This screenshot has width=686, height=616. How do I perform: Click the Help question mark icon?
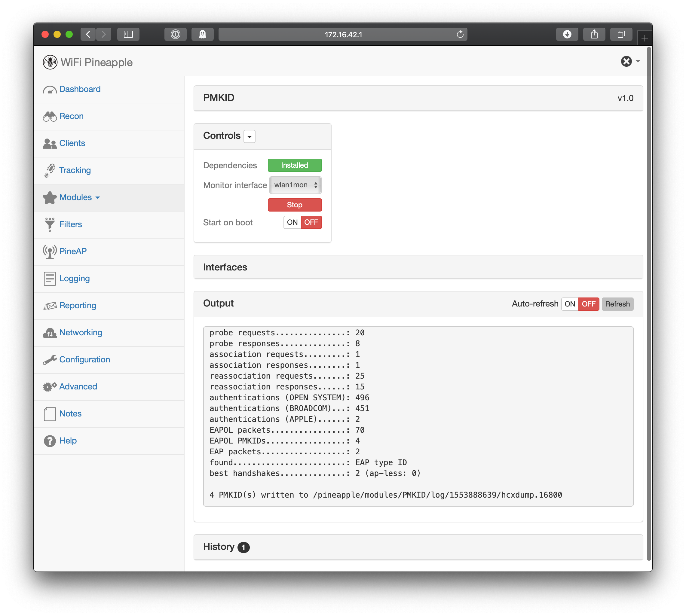49,441
